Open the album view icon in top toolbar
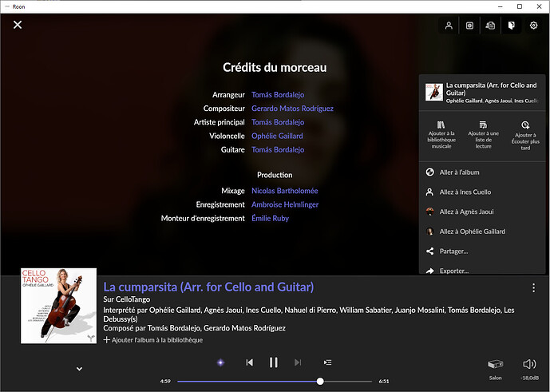The image size is (550, 392). (x=469, y=26)
